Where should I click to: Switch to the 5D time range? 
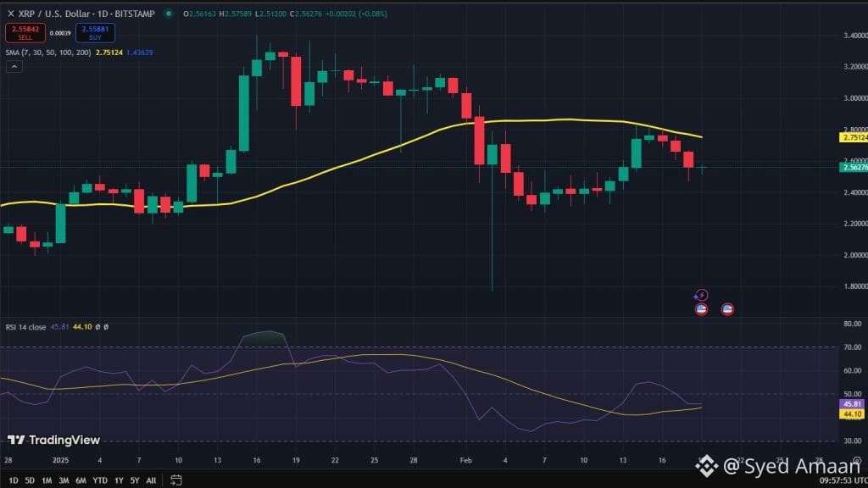tap(30, 480)
